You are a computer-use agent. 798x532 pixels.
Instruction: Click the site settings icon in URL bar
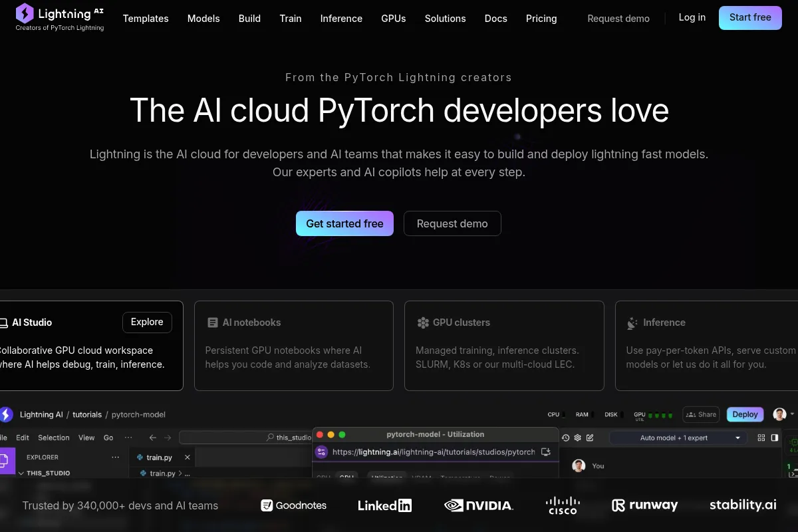(x=321, y=452)
